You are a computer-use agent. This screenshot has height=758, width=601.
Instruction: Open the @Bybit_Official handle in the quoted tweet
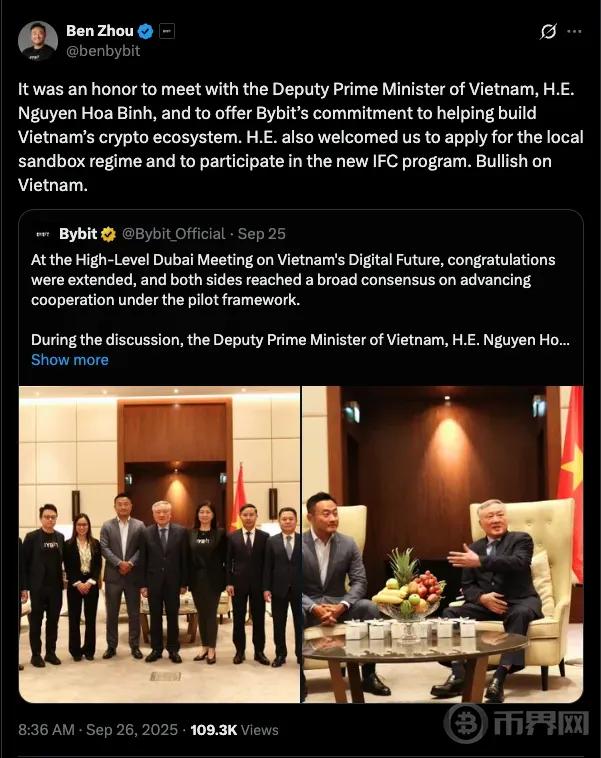point(174,234)
